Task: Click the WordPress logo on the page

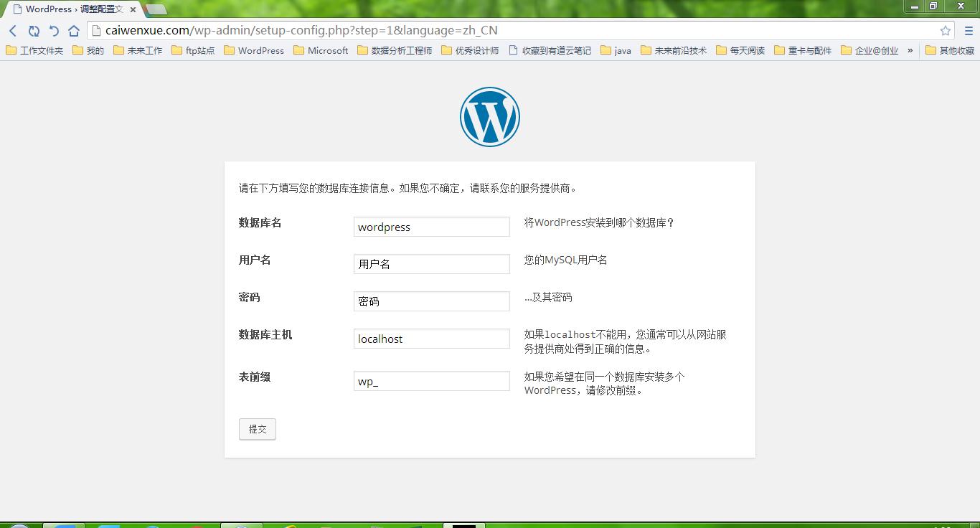Action: [489, 116]
